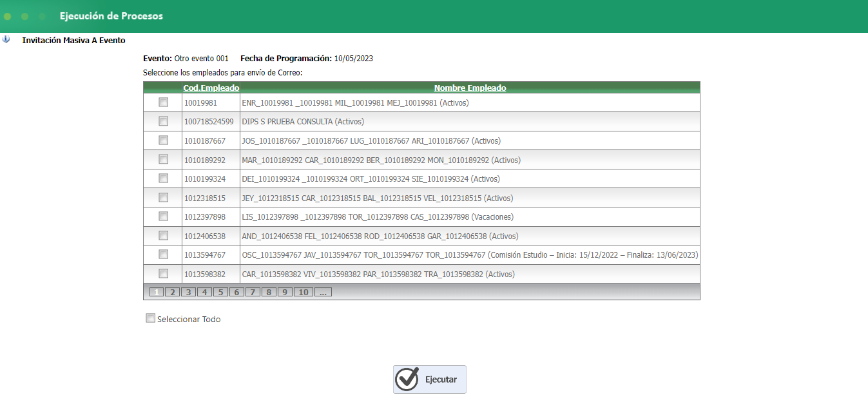
Task: Click name starting AND_1012406538
Action: [x=380, y=236]
